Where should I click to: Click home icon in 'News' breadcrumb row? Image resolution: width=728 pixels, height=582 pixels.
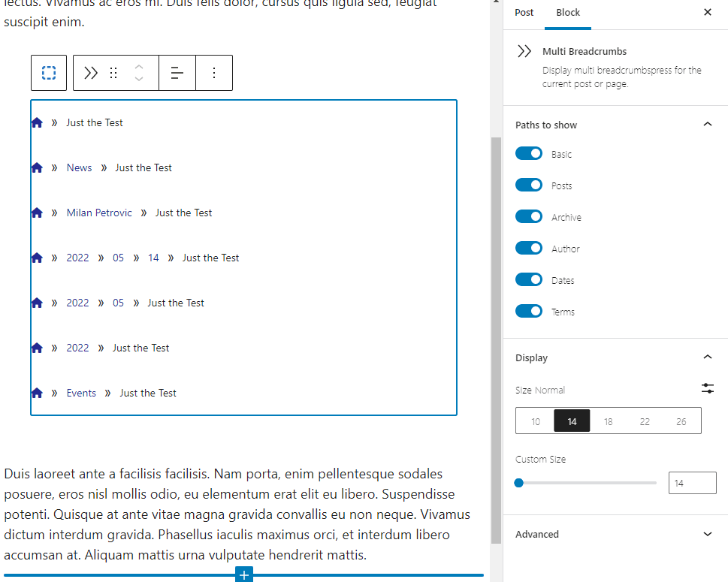point(37,167)
